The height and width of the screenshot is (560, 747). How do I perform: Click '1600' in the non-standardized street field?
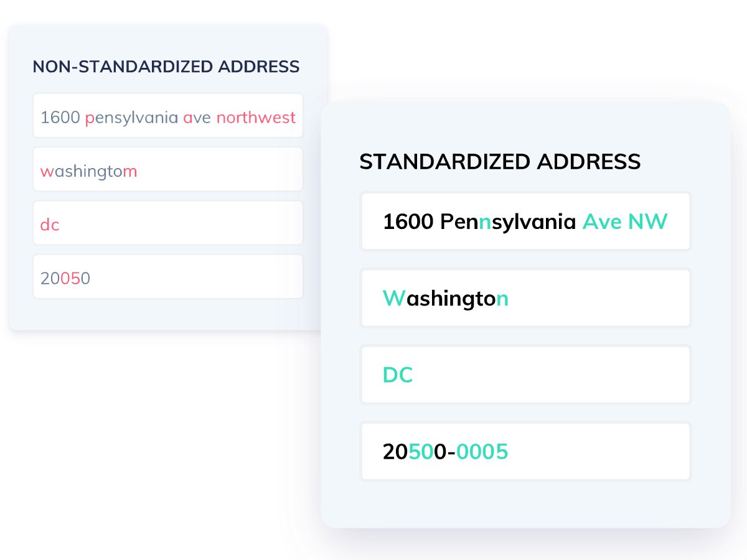[60, 117]
